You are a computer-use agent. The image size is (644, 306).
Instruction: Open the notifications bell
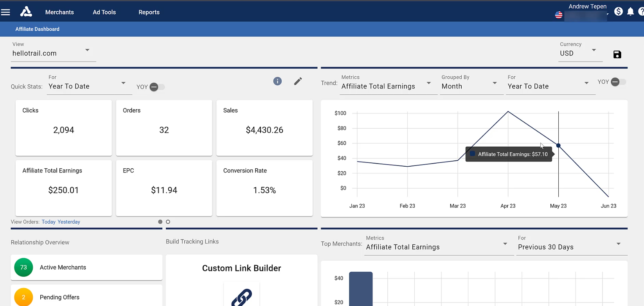630,12
